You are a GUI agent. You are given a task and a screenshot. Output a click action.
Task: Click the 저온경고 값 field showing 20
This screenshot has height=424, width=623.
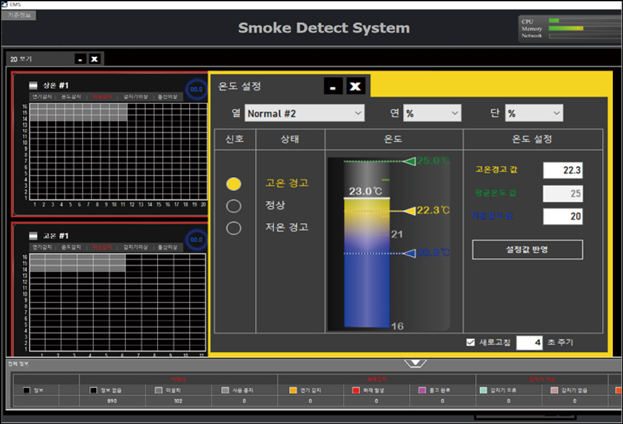click(x=563, y=216)
